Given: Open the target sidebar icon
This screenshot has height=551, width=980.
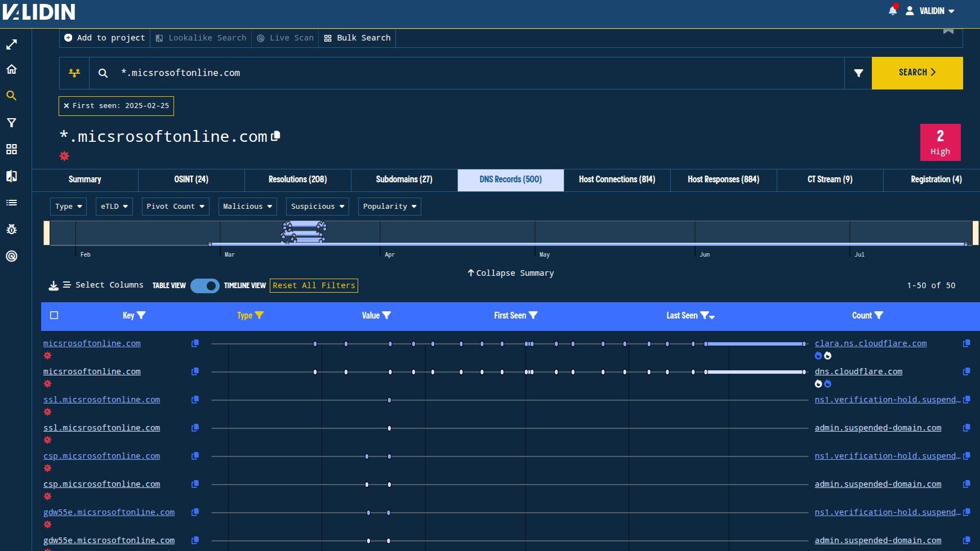Looking at the screenshot, I should tap(11, 256).
